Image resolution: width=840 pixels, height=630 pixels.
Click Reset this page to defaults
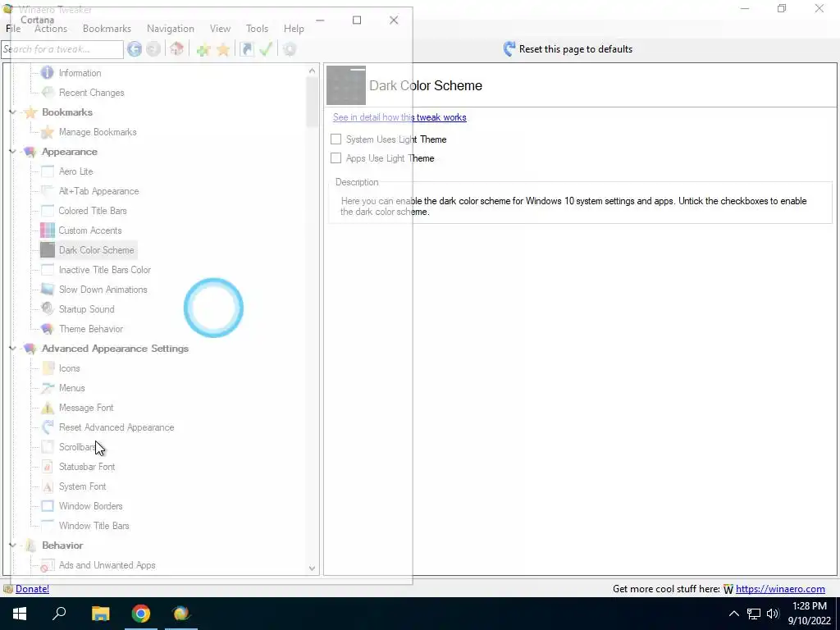click(x=568, y=49)
